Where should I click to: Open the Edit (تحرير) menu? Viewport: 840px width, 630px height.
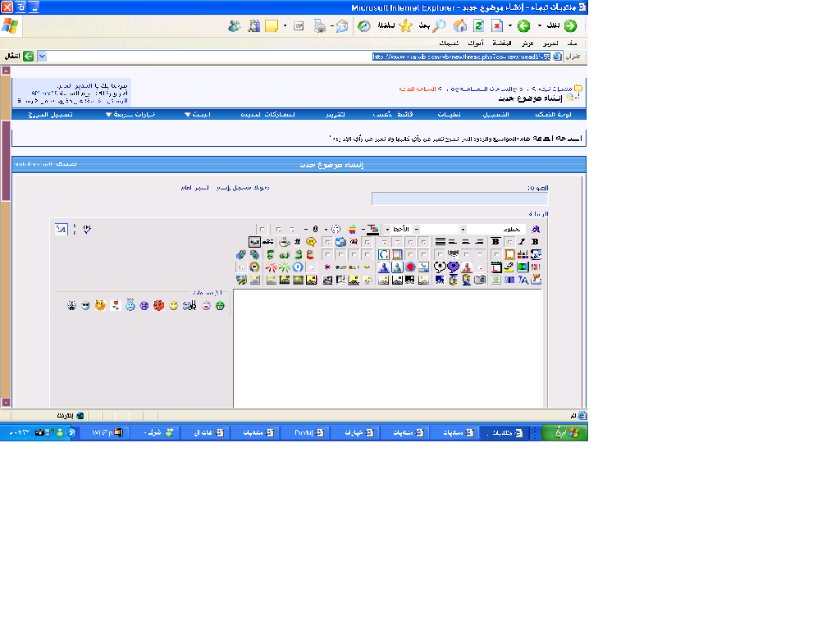[x=550, y=43]
